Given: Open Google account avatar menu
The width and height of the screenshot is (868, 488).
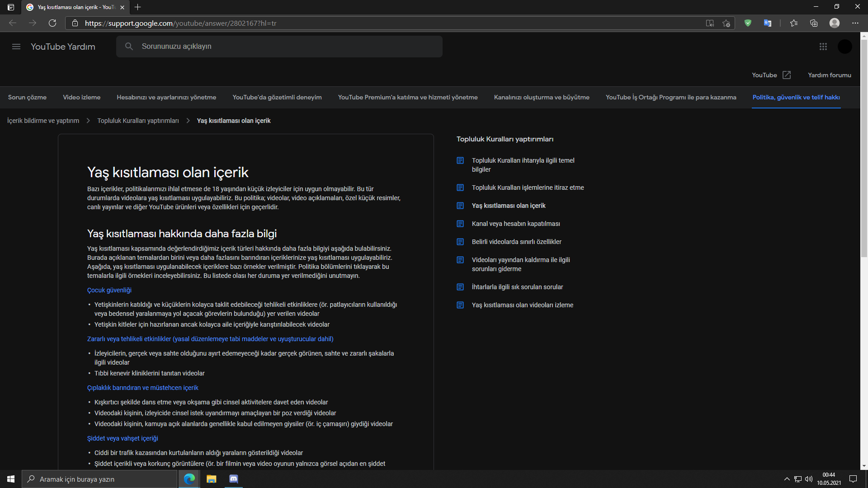Looking at the screenshot, I should point(844,47).
